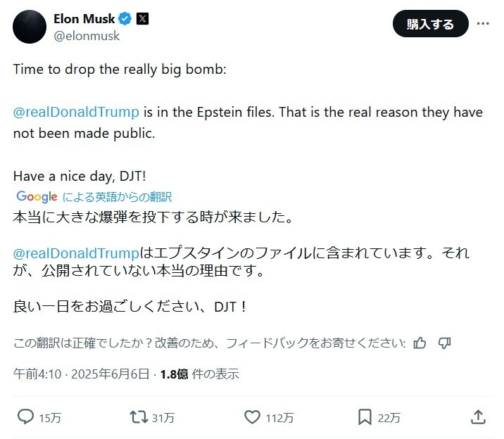The height and width of the screenshot is (439, 504).
Task: Bookmark this post
Action: tap(365, 417)
